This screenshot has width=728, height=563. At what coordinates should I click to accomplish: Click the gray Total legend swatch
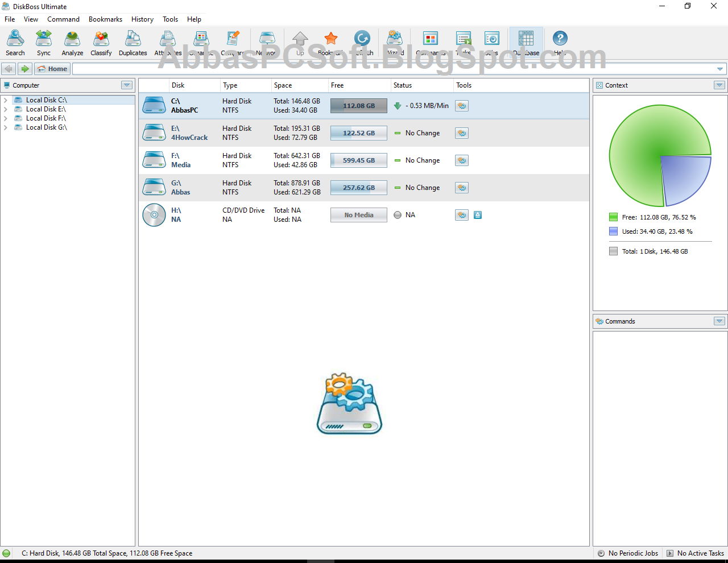point(613,251)
